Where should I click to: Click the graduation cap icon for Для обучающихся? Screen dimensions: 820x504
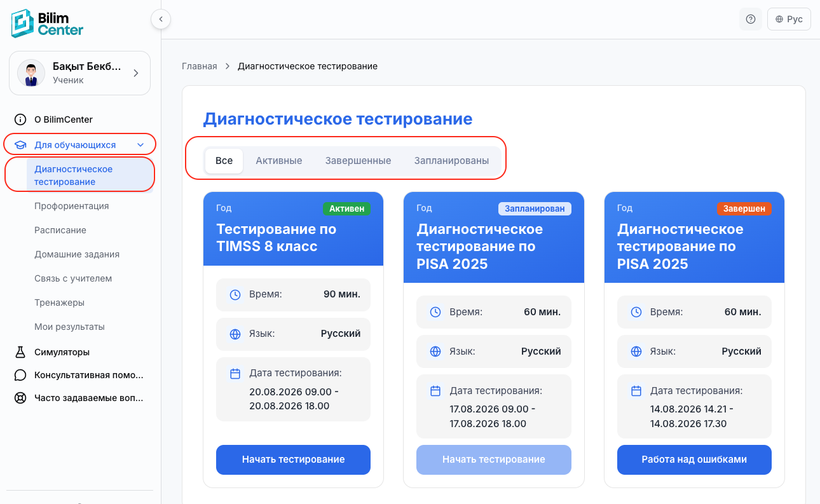[20, 145]
